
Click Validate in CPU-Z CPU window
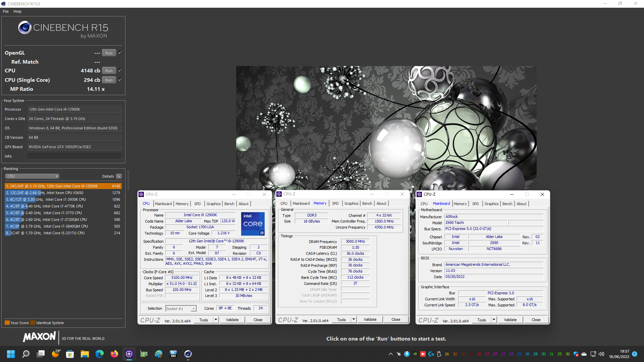(232, 320)
